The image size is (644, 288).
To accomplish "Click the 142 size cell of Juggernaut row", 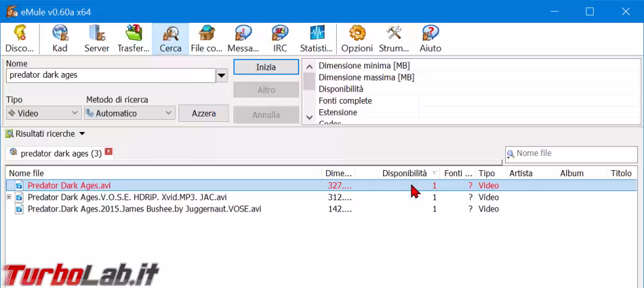I will [x=339, y=209].
